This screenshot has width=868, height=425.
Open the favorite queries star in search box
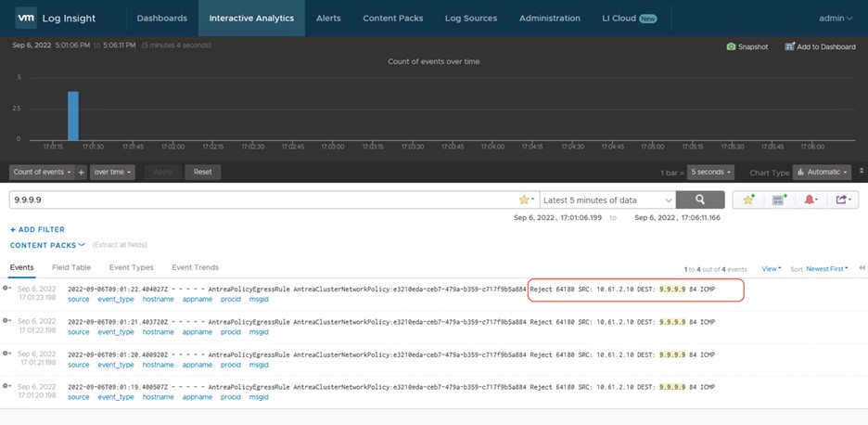tap(525, 200)
